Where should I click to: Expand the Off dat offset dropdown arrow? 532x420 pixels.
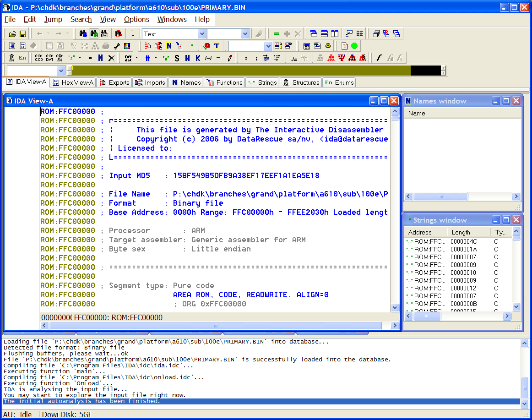(x=137, y=58)
